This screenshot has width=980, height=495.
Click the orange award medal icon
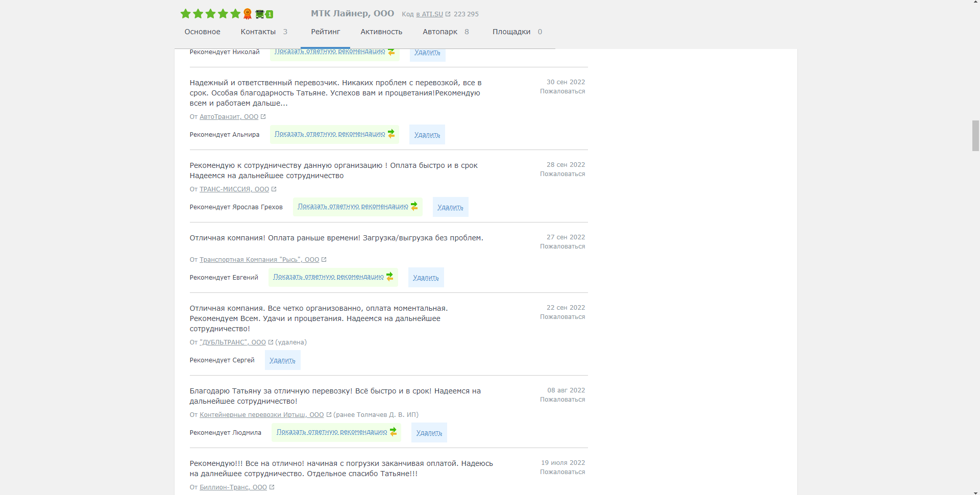tap(248, 14)
